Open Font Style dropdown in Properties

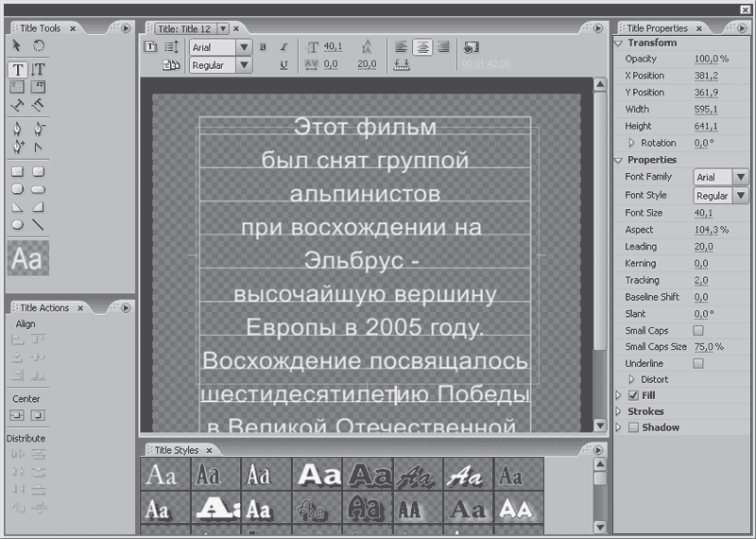click(x=741, y=196)
